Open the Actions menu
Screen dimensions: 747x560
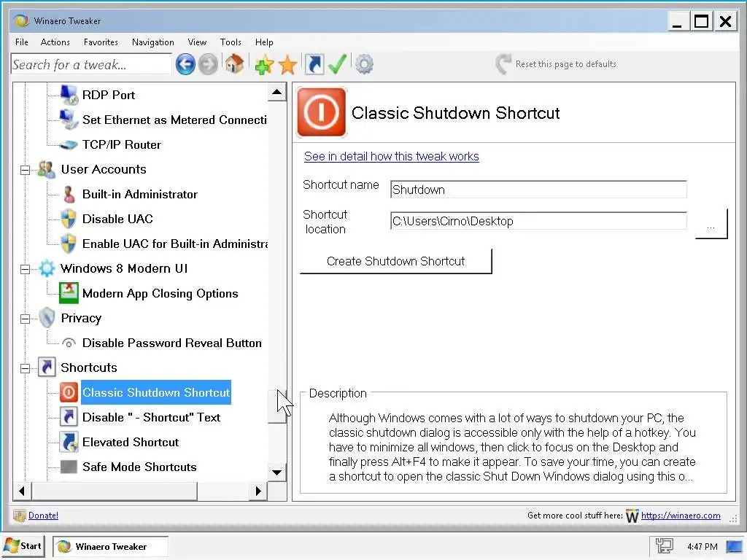point(55,42)
